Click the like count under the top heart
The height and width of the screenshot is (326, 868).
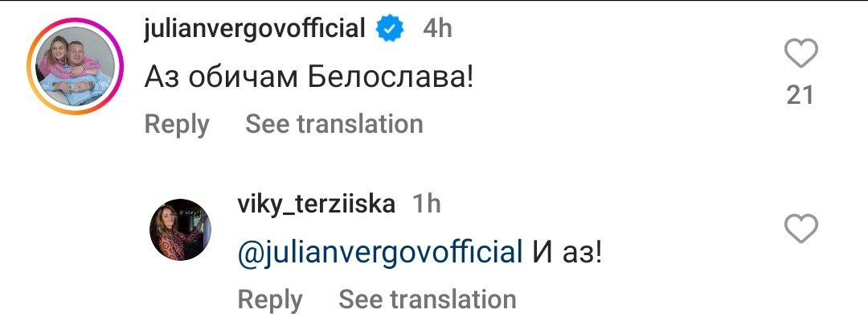tap(800, 96)
